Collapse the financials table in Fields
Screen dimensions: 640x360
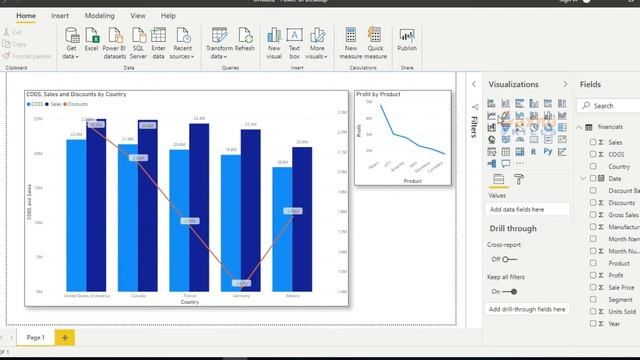(x=579, y=127)
